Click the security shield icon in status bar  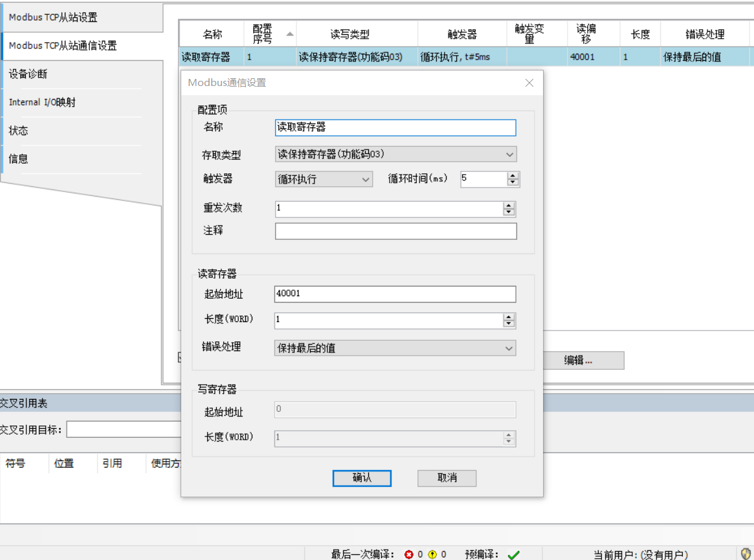[x=746, y=554]
